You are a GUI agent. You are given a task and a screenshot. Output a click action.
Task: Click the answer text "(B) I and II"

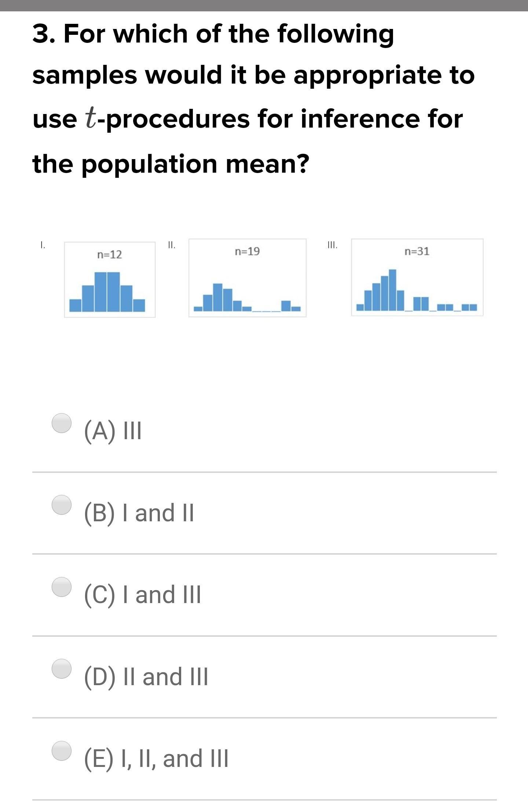pyautogui.click(x=139, y=513)
